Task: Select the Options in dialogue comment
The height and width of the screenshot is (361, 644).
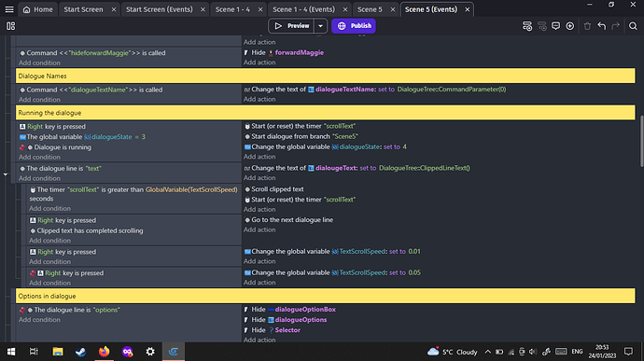Action: click(x=326, y=296)
